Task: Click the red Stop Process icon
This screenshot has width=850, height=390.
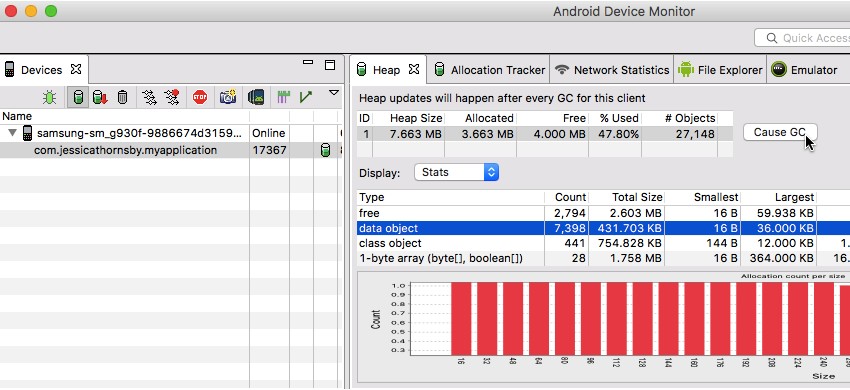Action: tap(200, 97)
